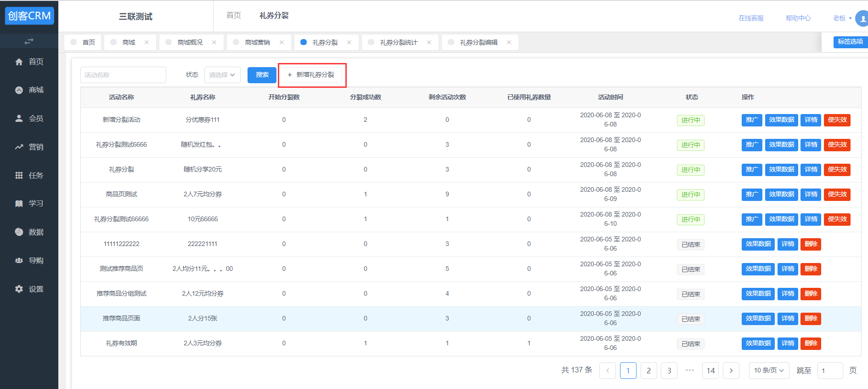Viewport: 868px width, 389px height.
Task: Click the 任务 grid icon
Action: (x=19, y=176)
